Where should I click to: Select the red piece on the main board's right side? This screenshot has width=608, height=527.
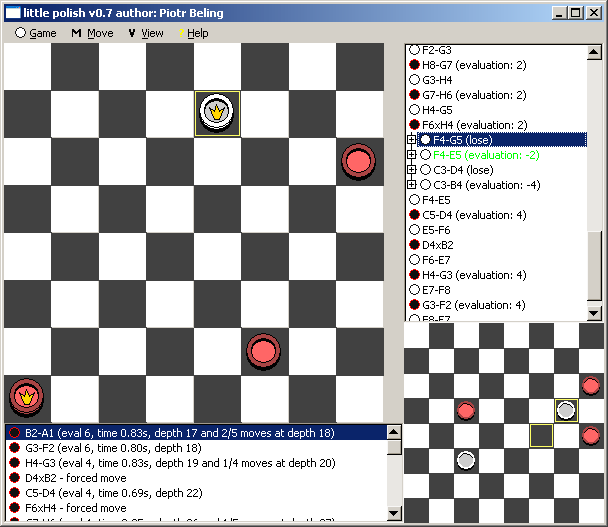(357, 161)
